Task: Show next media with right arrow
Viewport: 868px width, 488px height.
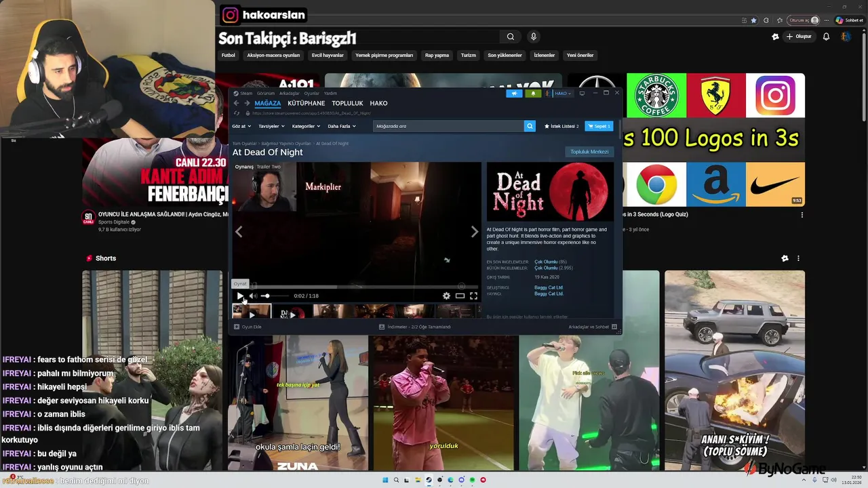Action: coord(474,232)
